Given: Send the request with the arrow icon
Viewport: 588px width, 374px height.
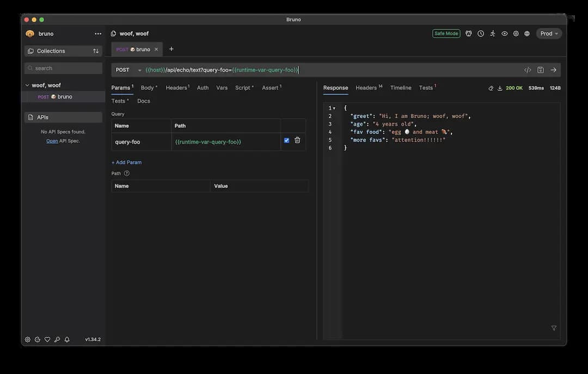Looking at the screenshot, I should 553,70.
